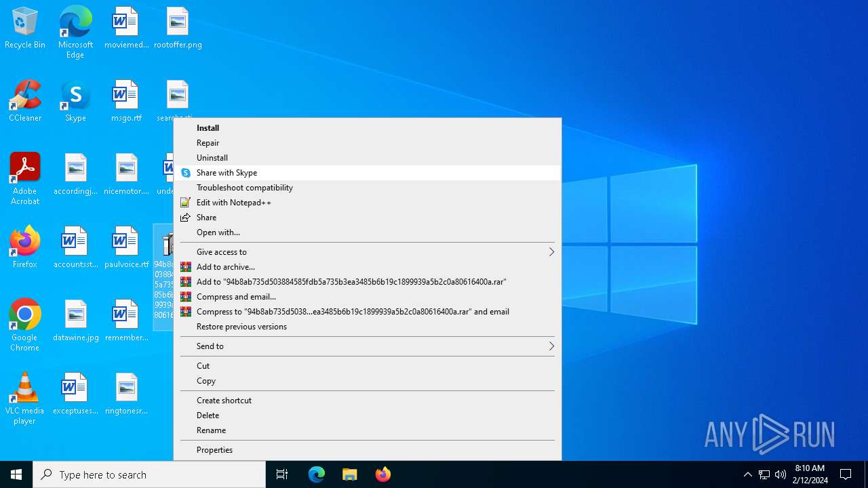Launch Firefox from the taskbar
The image size is (868, 488).
383,474
